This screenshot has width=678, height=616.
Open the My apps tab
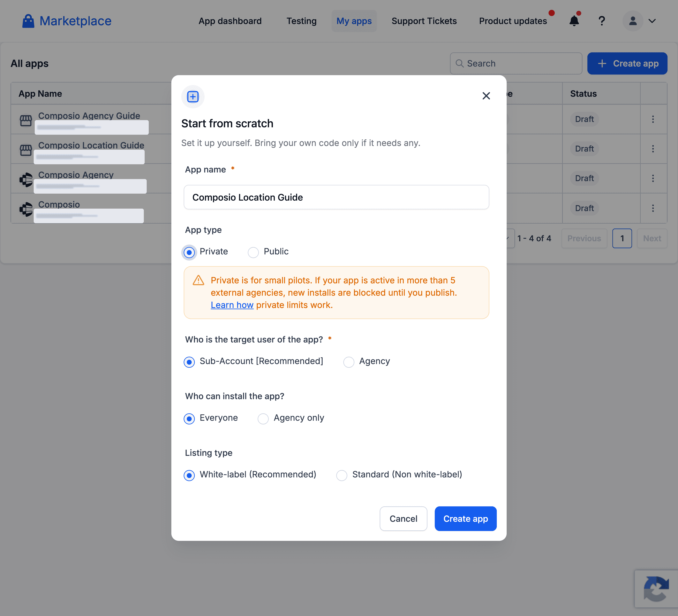click(x=354, y=21)
